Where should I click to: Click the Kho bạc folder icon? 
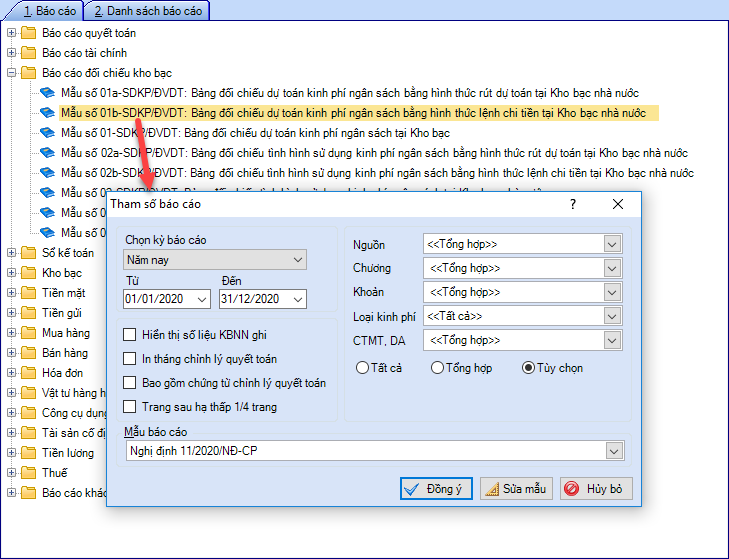(28, 273)
